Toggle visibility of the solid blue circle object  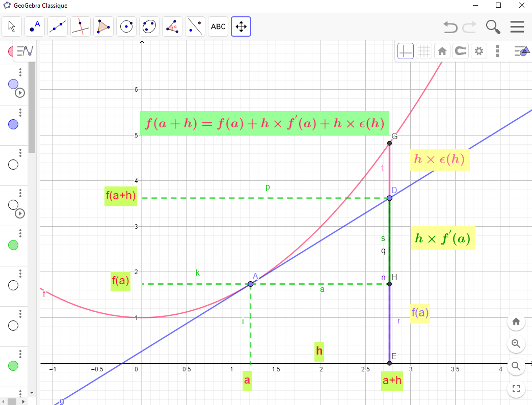[x=13, y=124]
